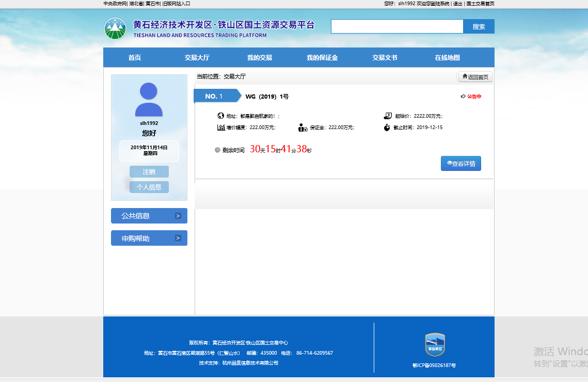Screen dimensions: 588x382
Task: Open the 中央政府网 link at top
Action: [x=115, y=4]
